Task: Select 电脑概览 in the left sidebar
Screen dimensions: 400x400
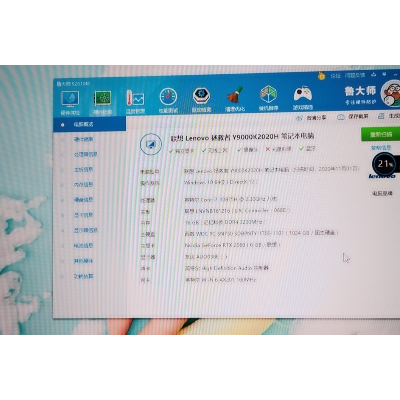Action: coord(90,124)
